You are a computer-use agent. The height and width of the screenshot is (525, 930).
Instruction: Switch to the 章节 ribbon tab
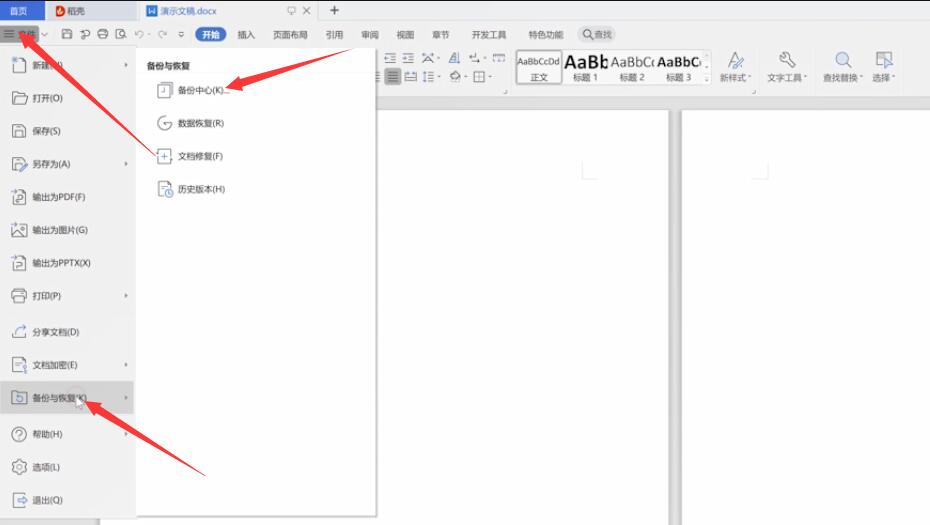pyautogui.click(x=441, y=34)
